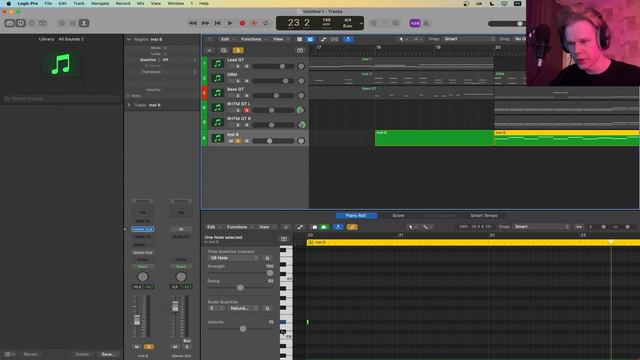Click the RHTM GT R track icon

[218, 122]
